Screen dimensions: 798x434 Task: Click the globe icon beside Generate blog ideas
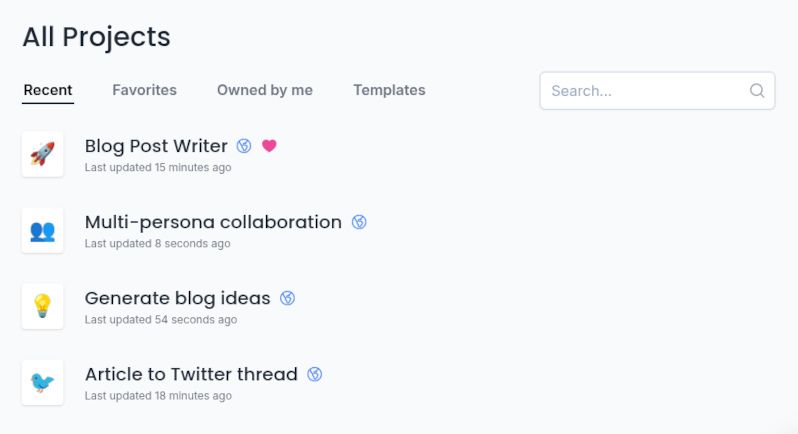click(x=288, y=298)
